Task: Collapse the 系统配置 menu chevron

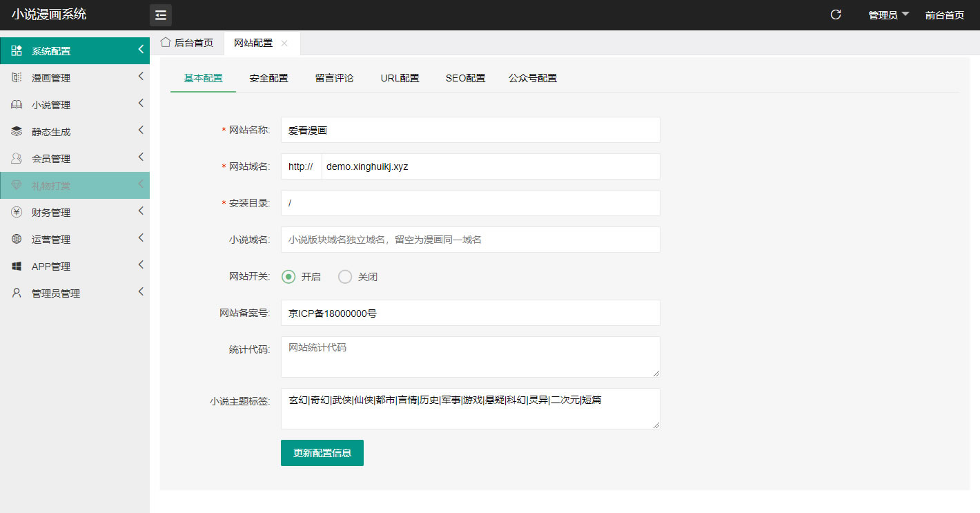Action: [141, 49]
